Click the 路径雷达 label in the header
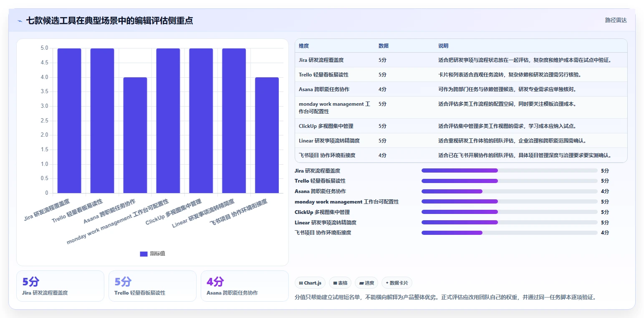 click(616, 20)
